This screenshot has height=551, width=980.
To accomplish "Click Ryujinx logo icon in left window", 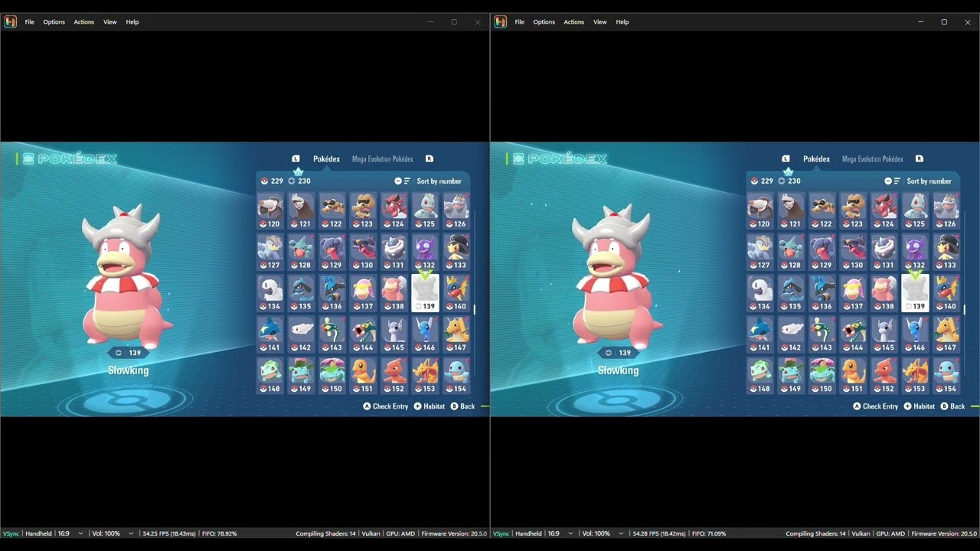I will click(11, 21).
